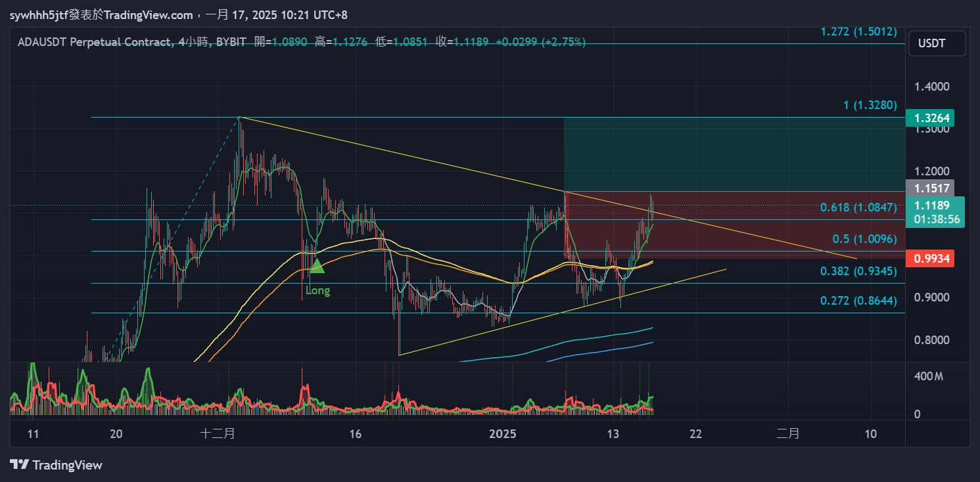
Task: Click the 400 M volume scale label
Action: click(929, 376)
